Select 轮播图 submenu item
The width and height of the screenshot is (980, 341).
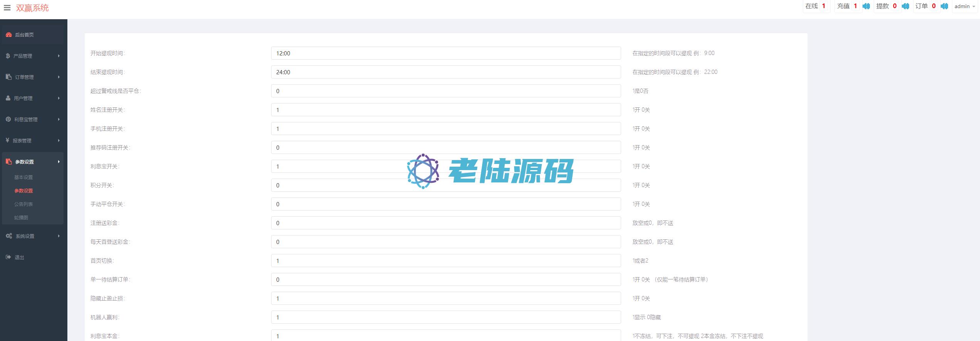click(21, 218)
